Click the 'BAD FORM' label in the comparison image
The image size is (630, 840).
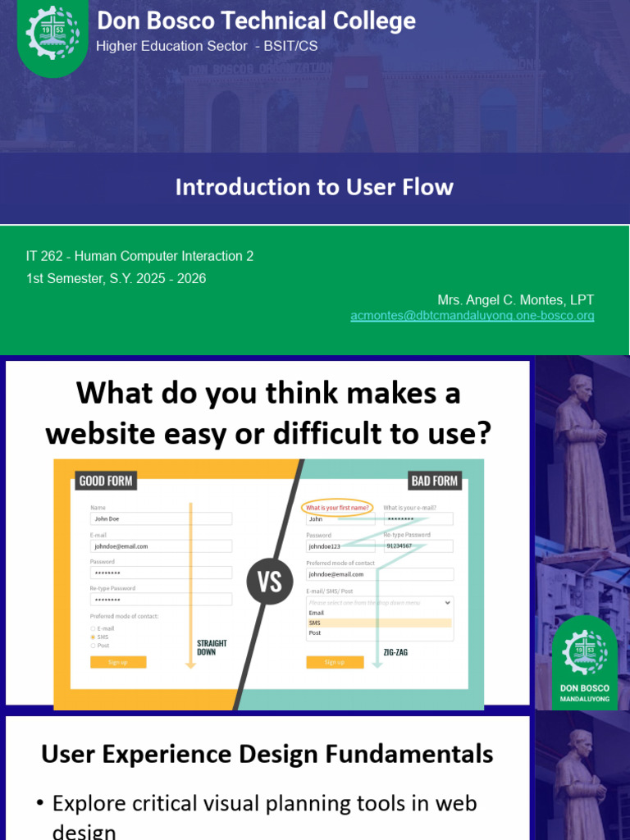coord(435,481)
